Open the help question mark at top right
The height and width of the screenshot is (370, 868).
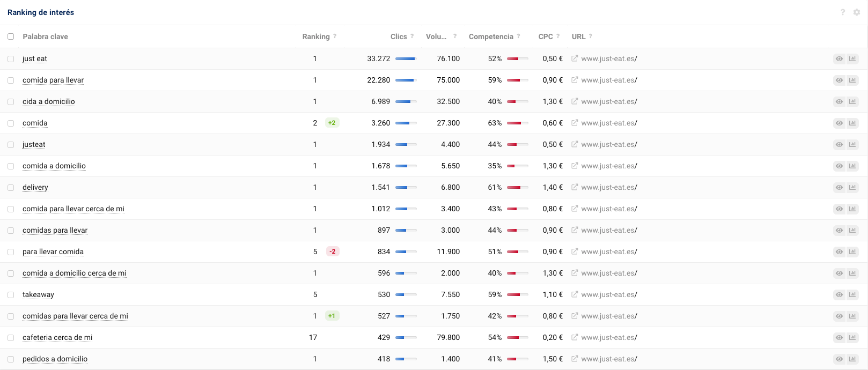(843, 12)
